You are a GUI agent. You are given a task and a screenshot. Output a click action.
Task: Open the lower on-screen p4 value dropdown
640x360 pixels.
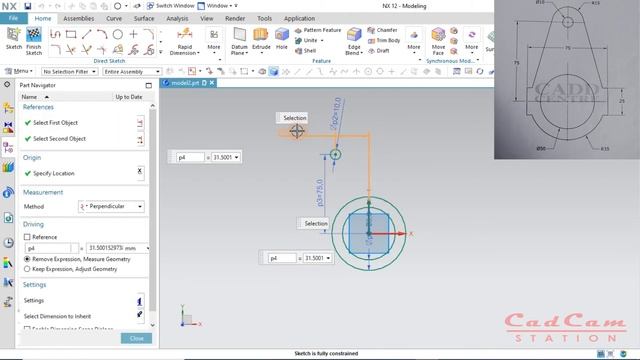click(328, 258)
